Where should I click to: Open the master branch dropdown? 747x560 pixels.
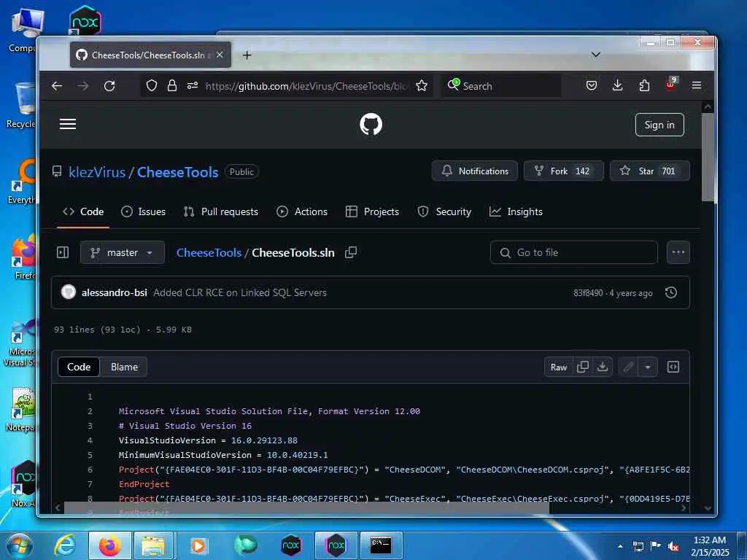coord(123,252)
